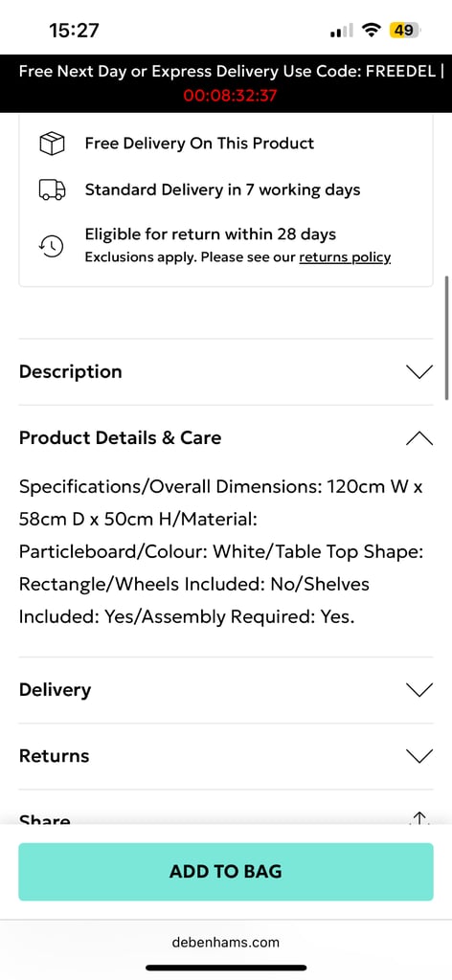Open the Delivery section heading
The image size is (452, 980).
click(x=55, y=690)
